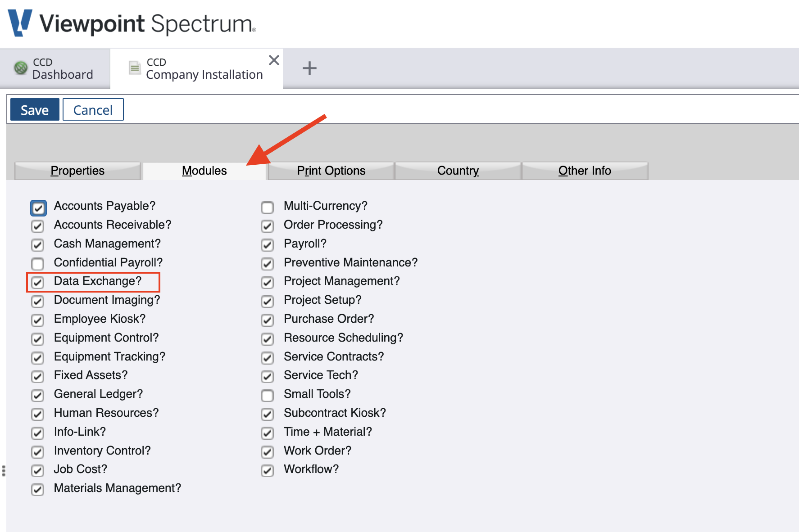Enable the Small Tools checkbox
Screen dimensions: 799x532
pos(268,395)
